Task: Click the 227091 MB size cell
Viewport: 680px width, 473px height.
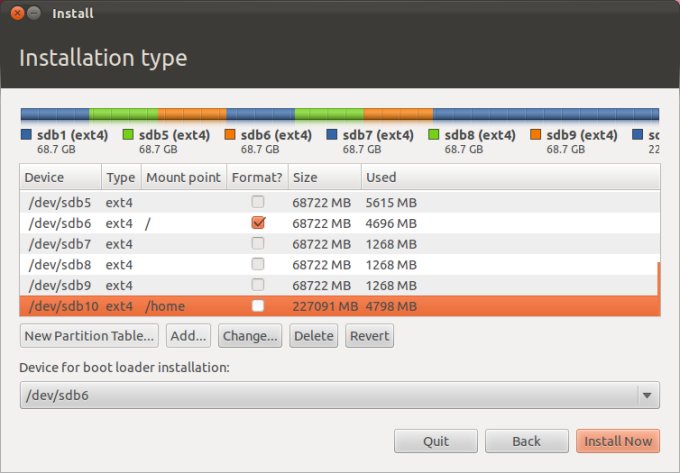Action: coord(325,306)
